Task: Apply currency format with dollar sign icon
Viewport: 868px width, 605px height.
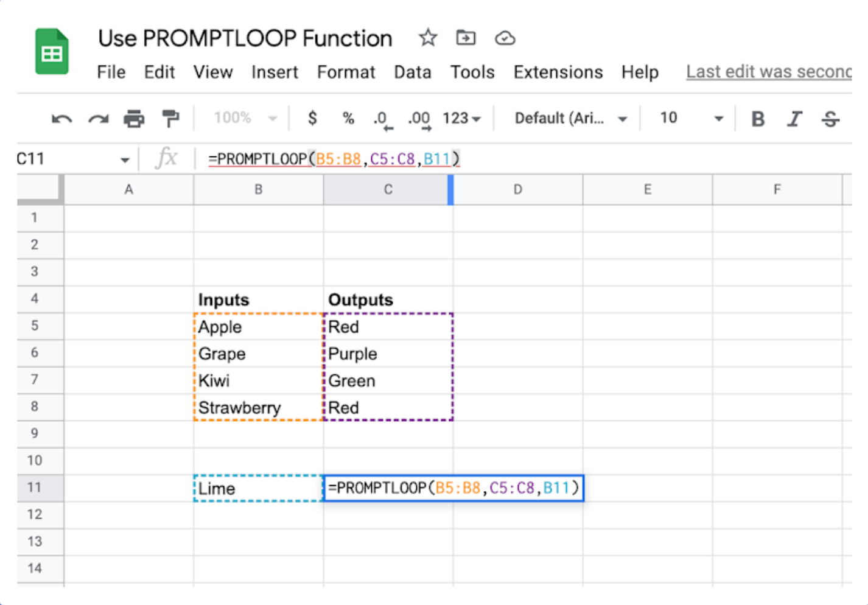Action: (312, 119)
